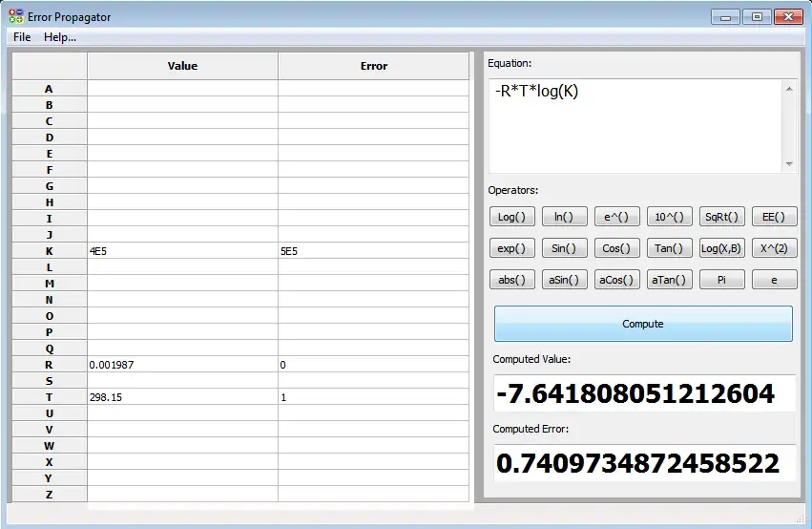Insert the Log(X,B) operator
Screen dimensions: 812x529
pos(721,248)
